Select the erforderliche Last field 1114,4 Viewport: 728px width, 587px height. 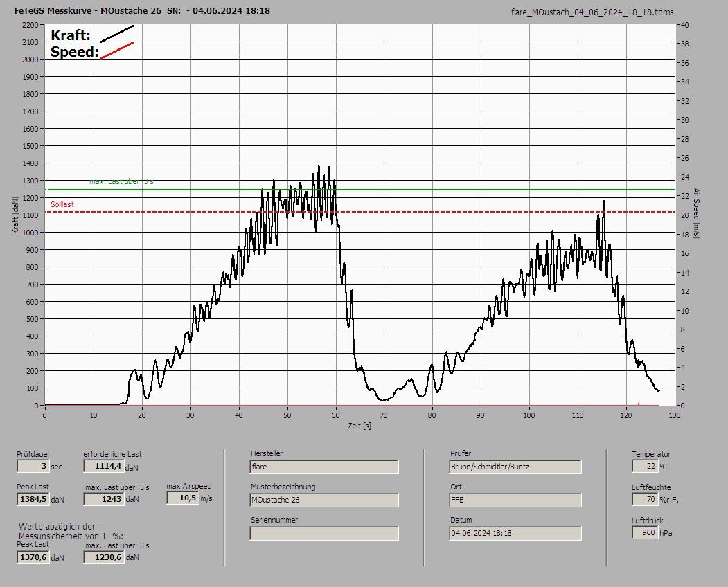click(x=103, y=466)
